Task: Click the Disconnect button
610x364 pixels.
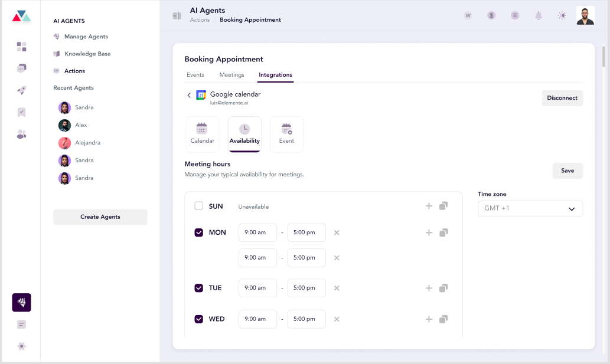Action: 562,98
